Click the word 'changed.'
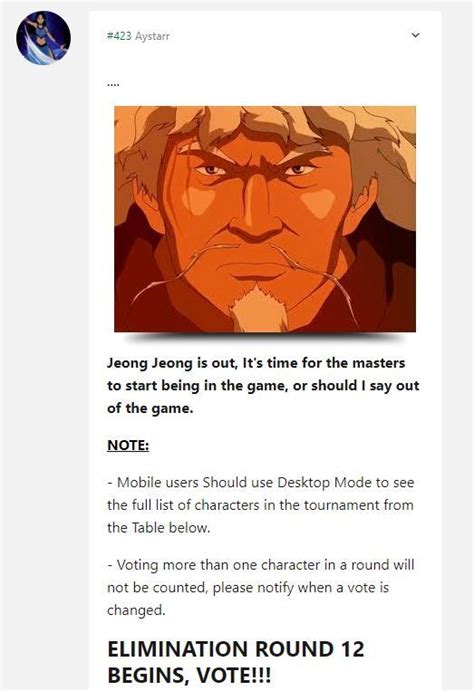This screenshot has height=691, width=474. click(x=136, y=610)
